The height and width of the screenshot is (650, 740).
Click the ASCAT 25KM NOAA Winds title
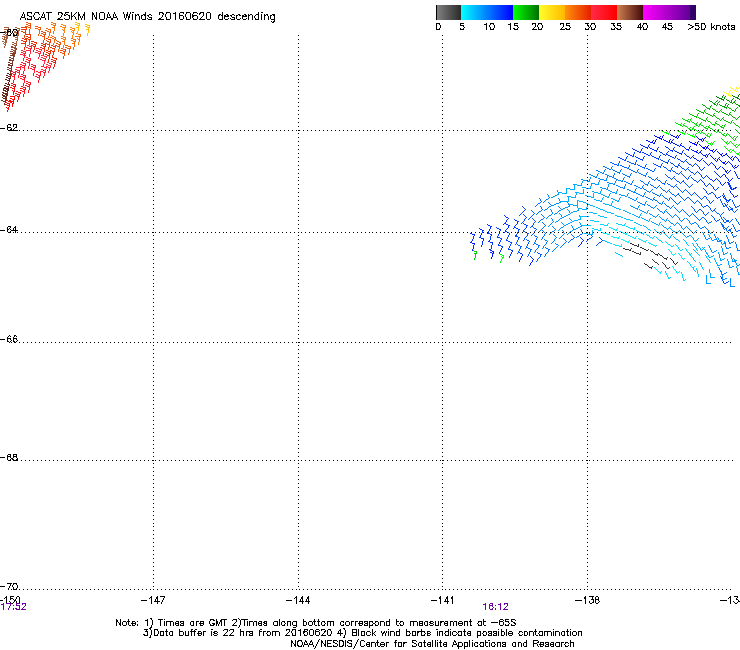(x=147, y=17)
